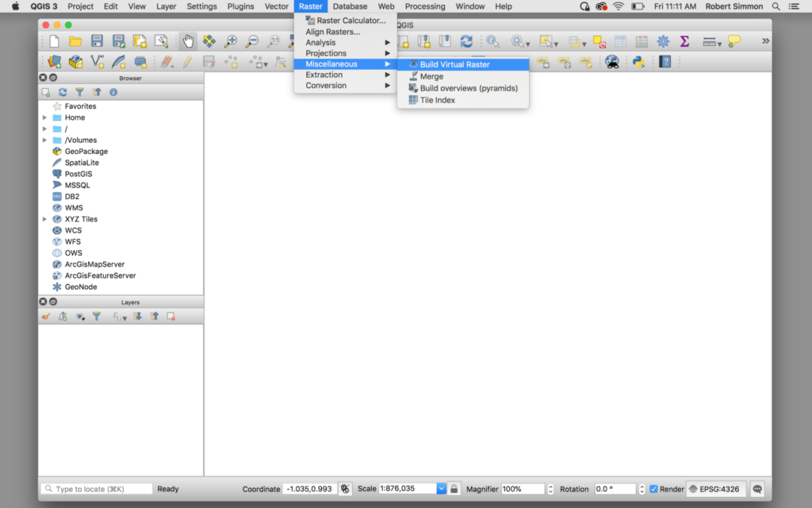Open the measure tool dropdown arrow
The width and height of the screenshot is (812, 508).
[x=719, y=44]
